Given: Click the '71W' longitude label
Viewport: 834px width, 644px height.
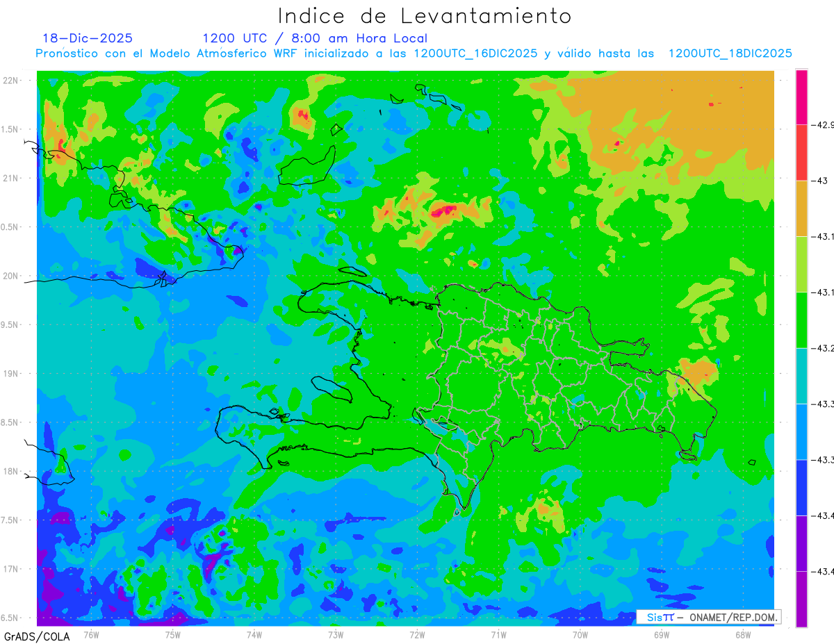Looking at the screenshot, I should [498, 635].
